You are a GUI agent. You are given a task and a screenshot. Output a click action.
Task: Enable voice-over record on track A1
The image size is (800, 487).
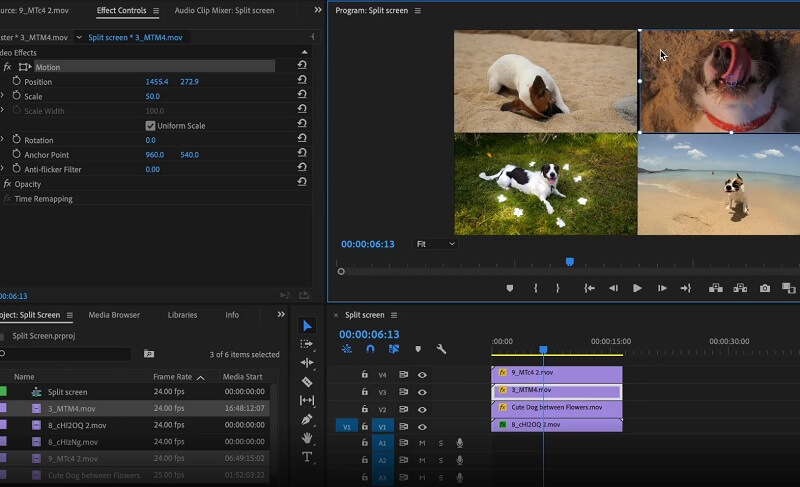tap(460, 443)
